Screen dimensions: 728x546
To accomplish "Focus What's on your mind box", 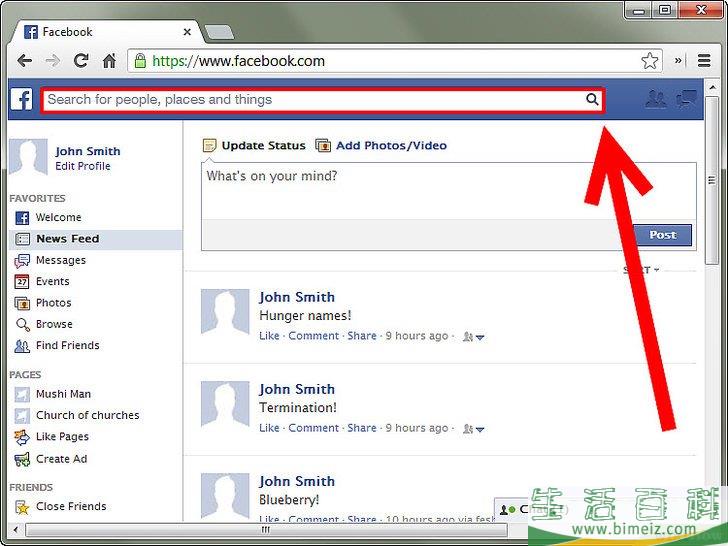I will coord(448,191).
